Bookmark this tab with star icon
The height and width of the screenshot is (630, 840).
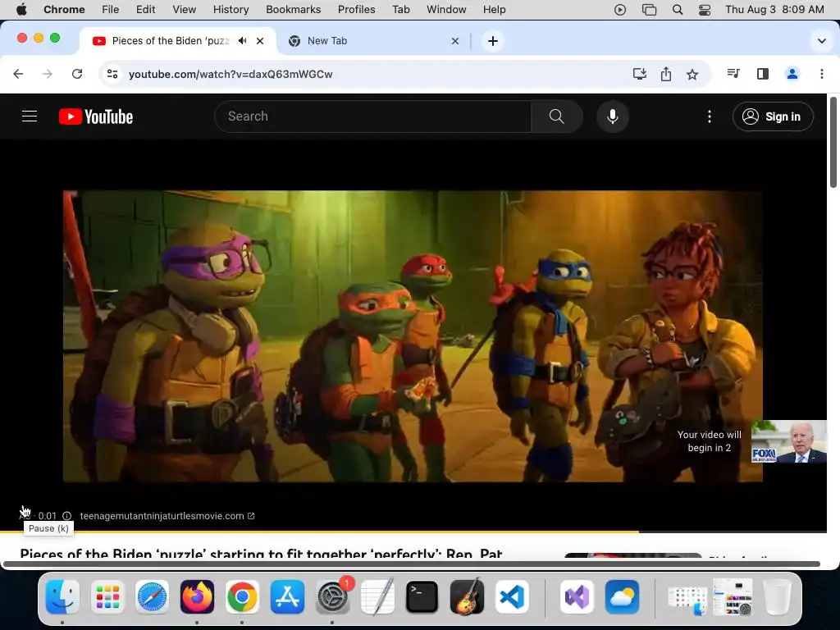[692, 74]
